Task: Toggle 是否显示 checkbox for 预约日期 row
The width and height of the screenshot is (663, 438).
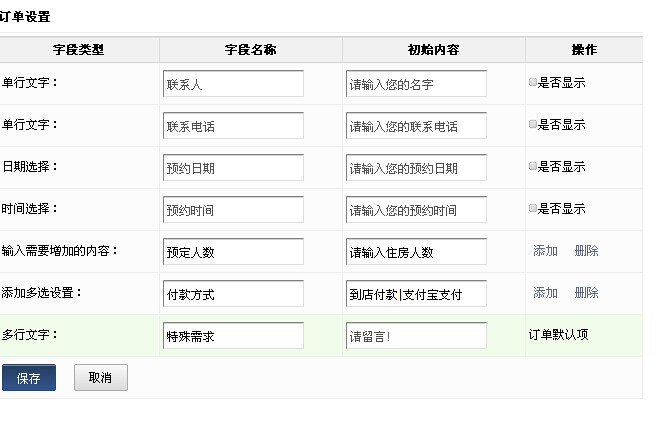Action: pyautogui.click(x=533, y=167)
